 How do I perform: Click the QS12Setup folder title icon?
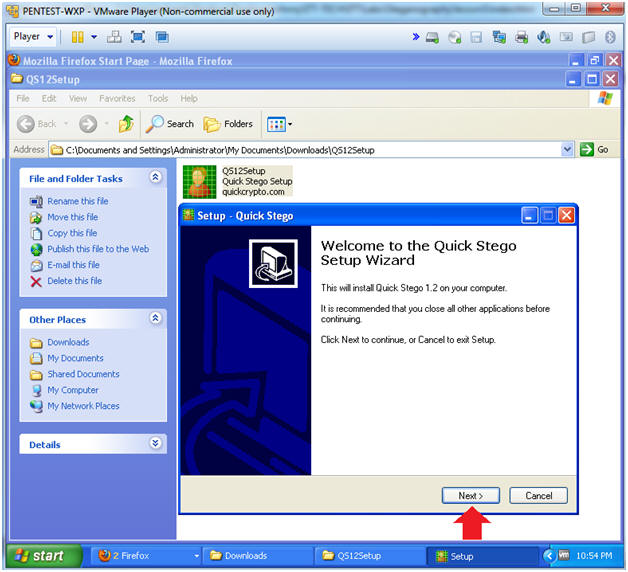tap(17, 79)
